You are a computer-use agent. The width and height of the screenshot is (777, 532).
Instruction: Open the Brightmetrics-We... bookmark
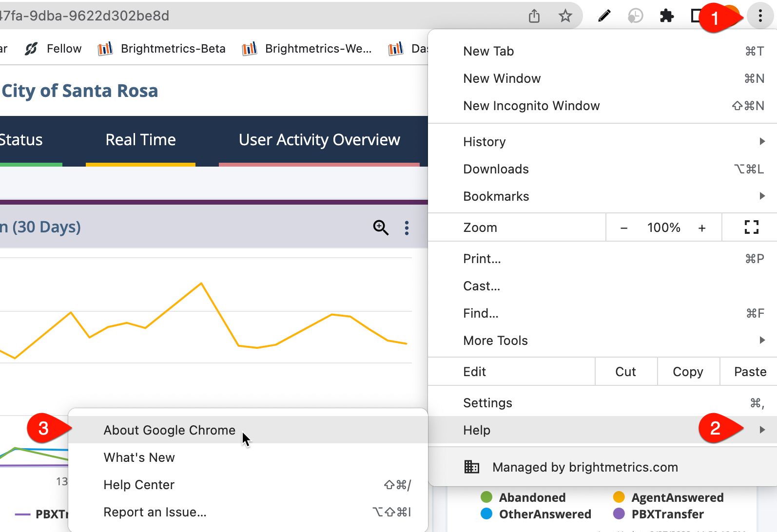tap(307, 49)
